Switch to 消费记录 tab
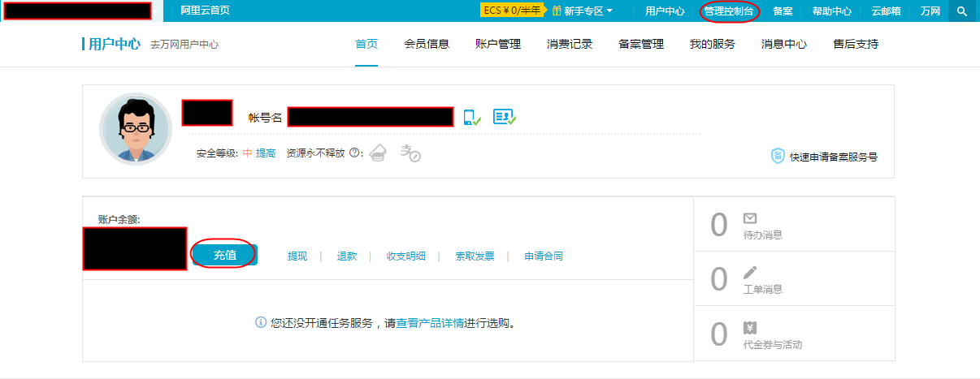This screenshot has height=379, width=980. click(x=570, y=45)
